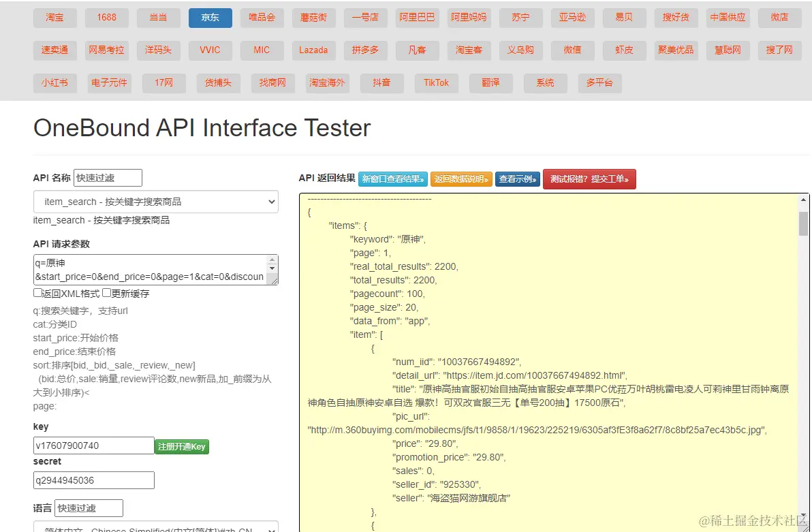Open the 17网 tab
The image size is (812, 532).
click(164, 83)
